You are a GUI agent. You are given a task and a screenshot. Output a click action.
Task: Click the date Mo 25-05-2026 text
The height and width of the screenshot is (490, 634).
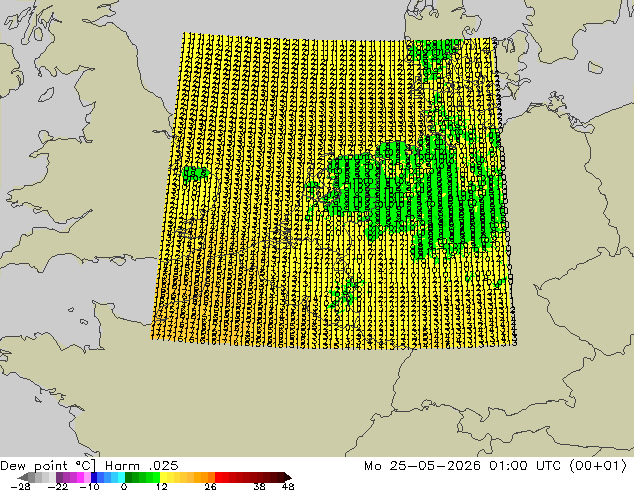tap(422, 466)
